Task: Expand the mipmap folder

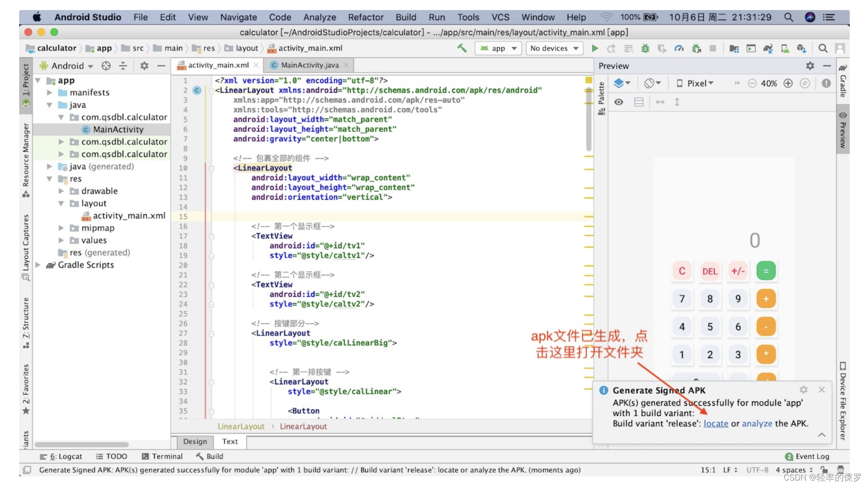Action: (61, 228)
